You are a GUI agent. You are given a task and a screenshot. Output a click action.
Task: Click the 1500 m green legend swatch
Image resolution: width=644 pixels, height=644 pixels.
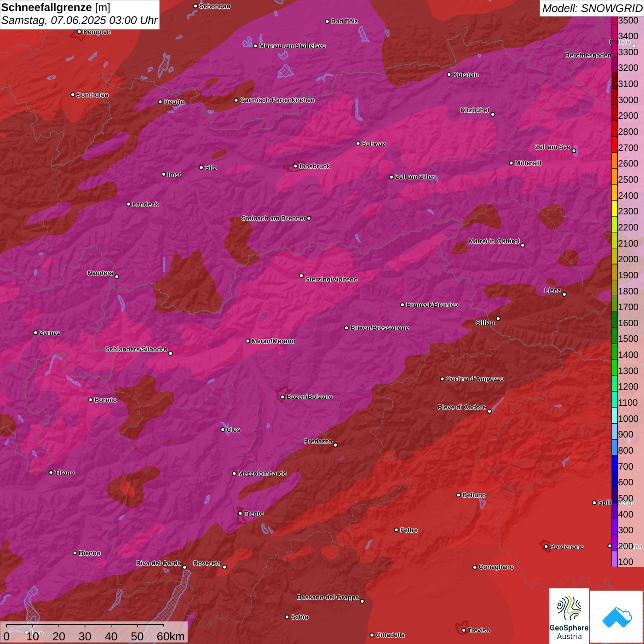[615, 335]
